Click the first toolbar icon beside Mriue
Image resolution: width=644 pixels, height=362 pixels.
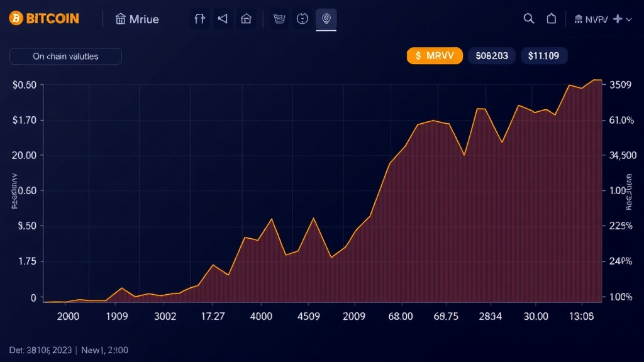[x=199, y=19]
